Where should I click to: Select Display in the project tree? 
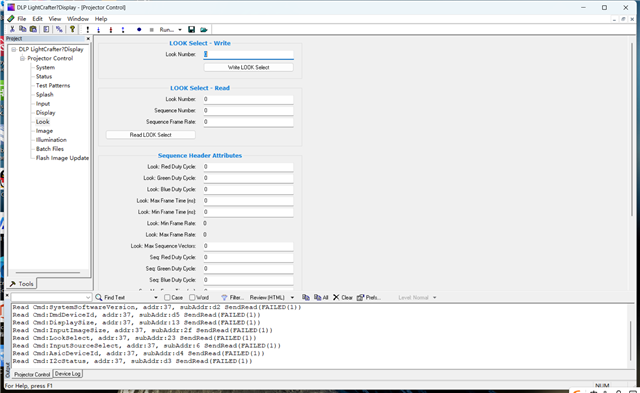pyautogui.click(x=45, y=113)
